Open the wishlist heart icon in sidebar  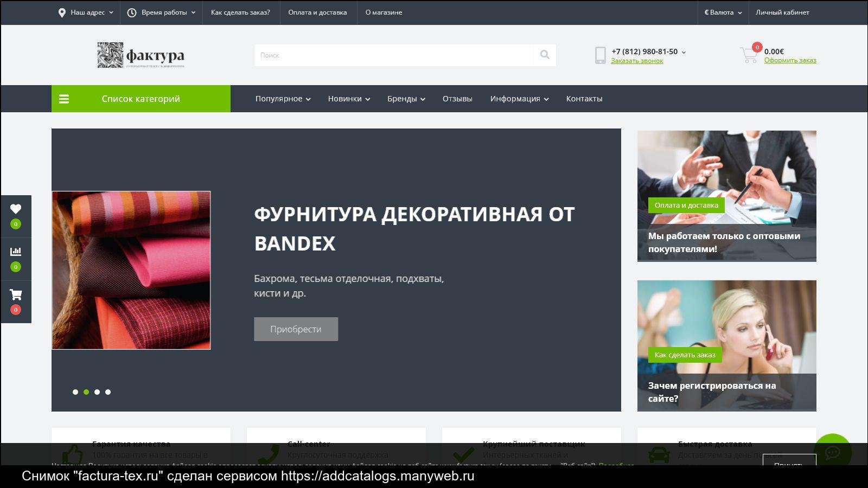coord(16,209)
